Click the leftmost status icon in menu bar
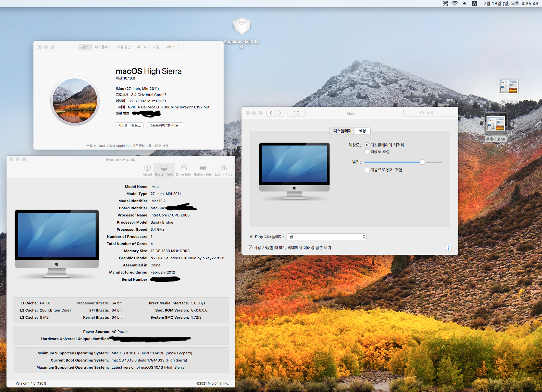This screenshot has width=542, height=392. pyautogui.click(x=445, y=4)
